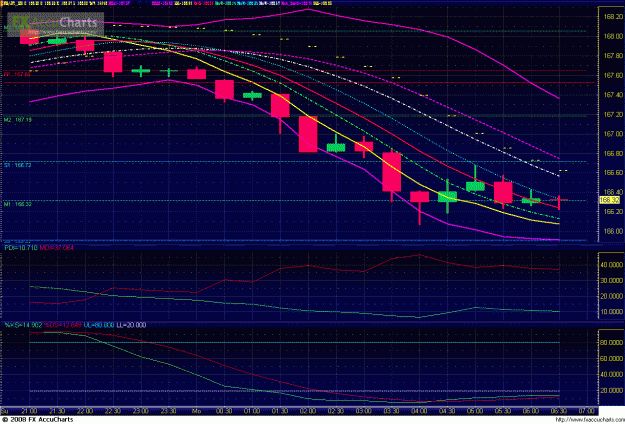
Task: Click the green candlestick at 05:00
Action: 475,186
